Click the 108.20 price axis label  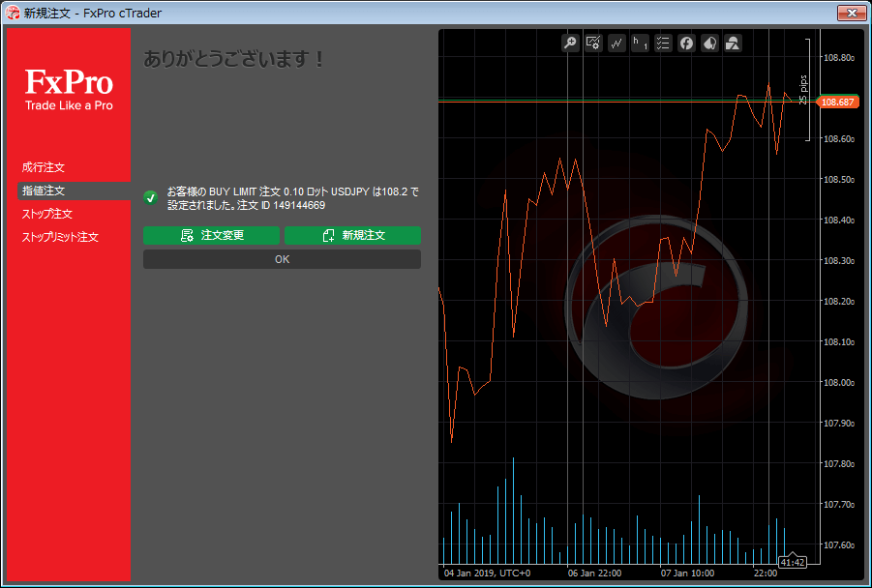point(839,301)
